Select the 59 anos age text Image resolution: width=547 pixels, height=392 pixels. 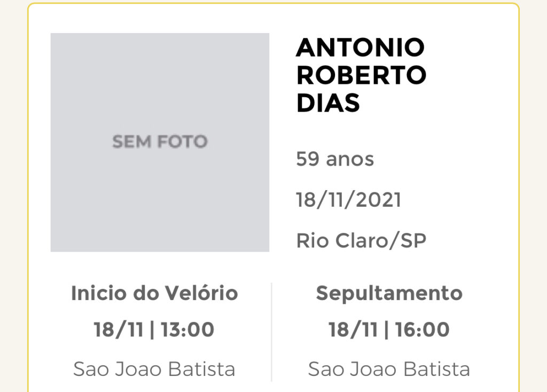[335, 159]
